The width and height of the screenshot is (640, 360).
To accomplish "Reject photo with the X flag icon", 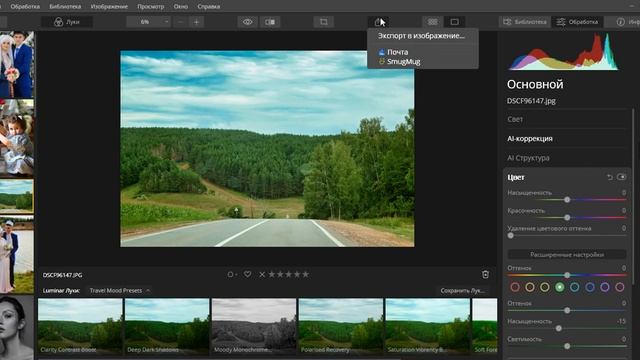I will [x=262, y=275].
